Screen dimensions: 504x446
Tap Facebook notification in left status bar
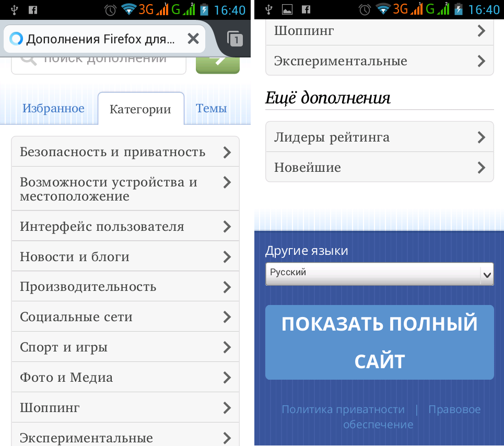pos(33,10)
